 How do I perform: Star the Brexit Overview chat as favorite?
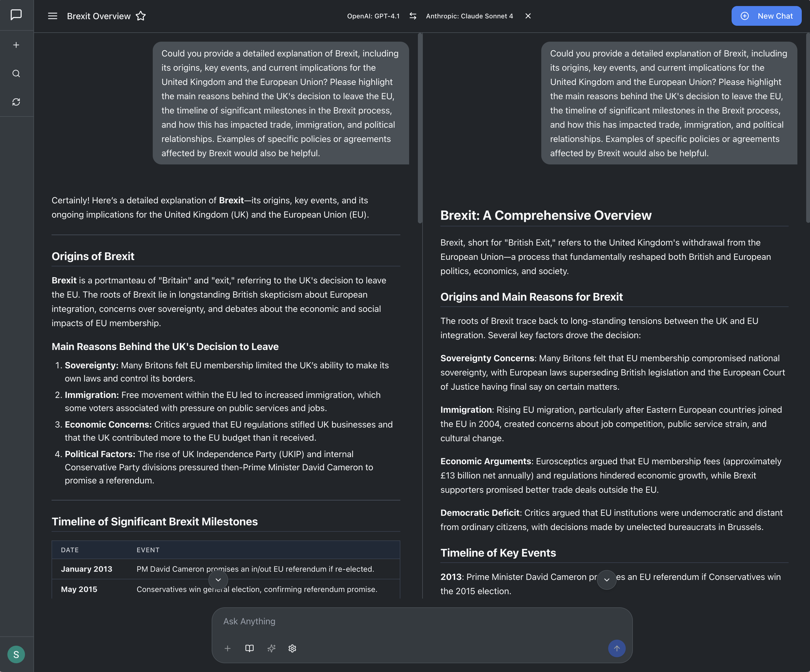click(x=141, y=16)
